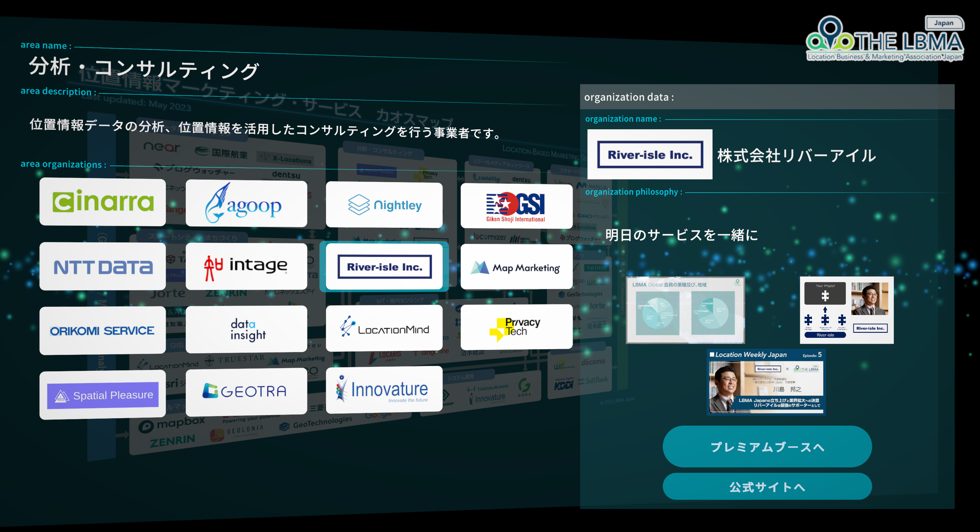Open the Privacy Tech organization tile
The width and height of the screenshot is (980, 532).
[x=516, y=327]
